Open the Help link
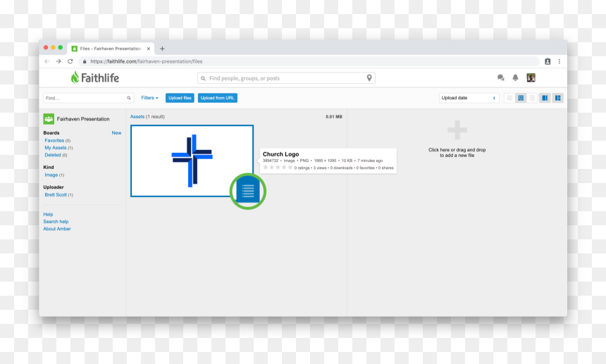This screenshot has width=606, height=364. (48, 214)
